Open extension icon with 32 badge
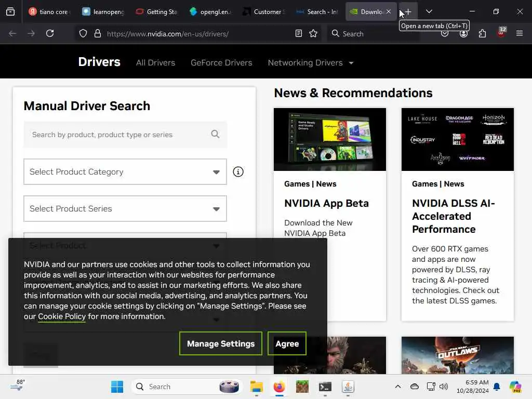 tap(501, 33)
